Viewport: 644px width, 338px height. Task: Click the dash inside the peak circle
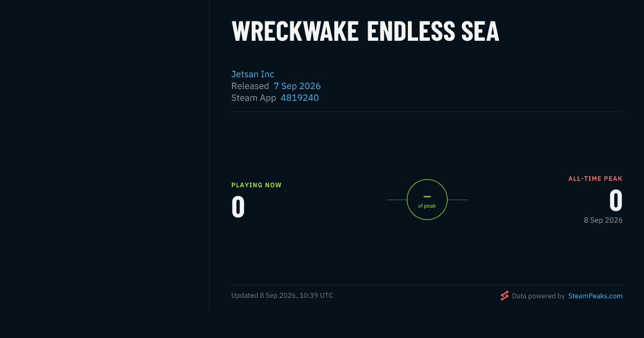pyautogui.click(x=427, y=197)
